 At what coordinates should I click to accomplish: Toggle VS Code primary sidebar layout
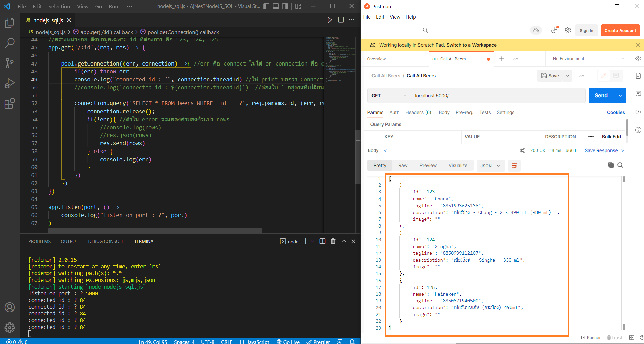click(x=266, y=6)
